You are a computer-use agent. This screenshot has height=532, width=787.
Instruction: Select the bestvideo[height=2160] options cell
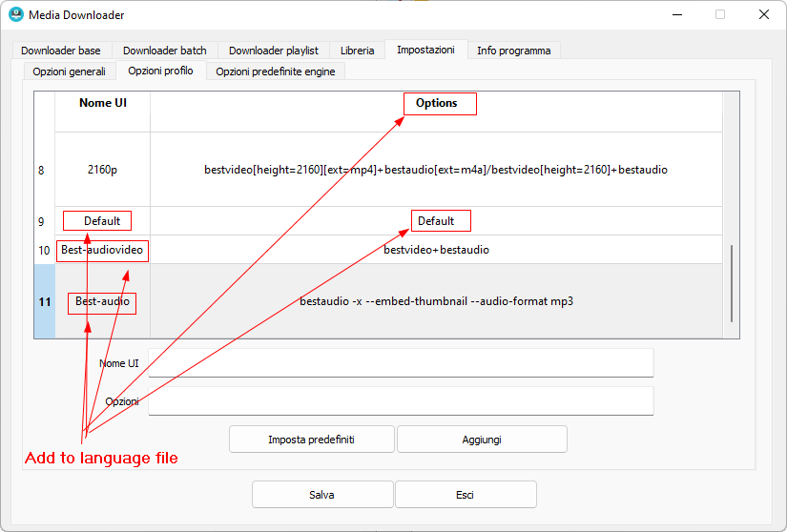pyautogui.click(x=436, y=170)
